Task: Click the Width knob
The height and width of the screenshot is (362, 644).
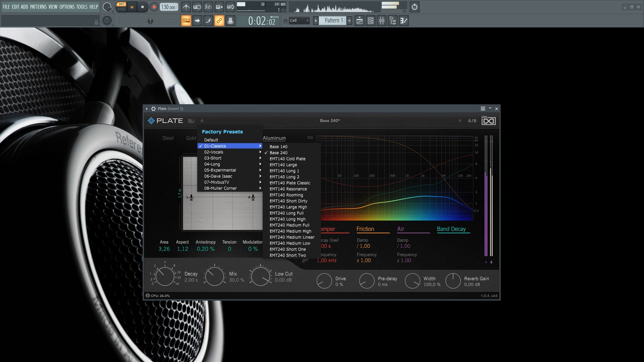Action: click(x=412, y=281)
